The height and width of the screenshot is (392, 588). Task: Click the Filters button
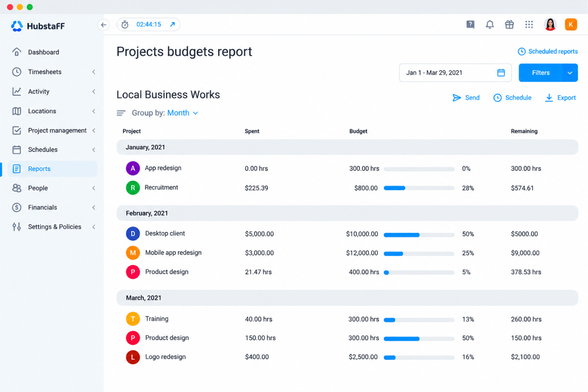pyautogui.click(x=541, y=73)
